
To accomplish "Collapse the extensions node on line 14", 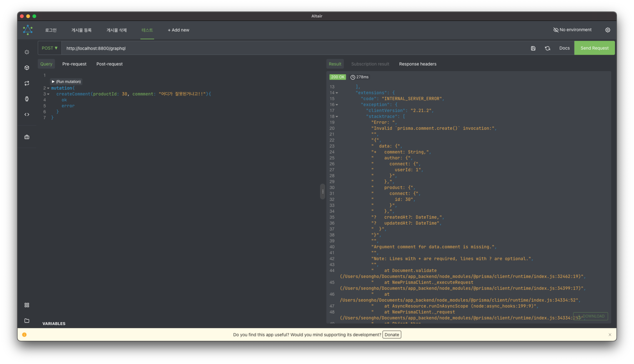I will tap(337, 93).
